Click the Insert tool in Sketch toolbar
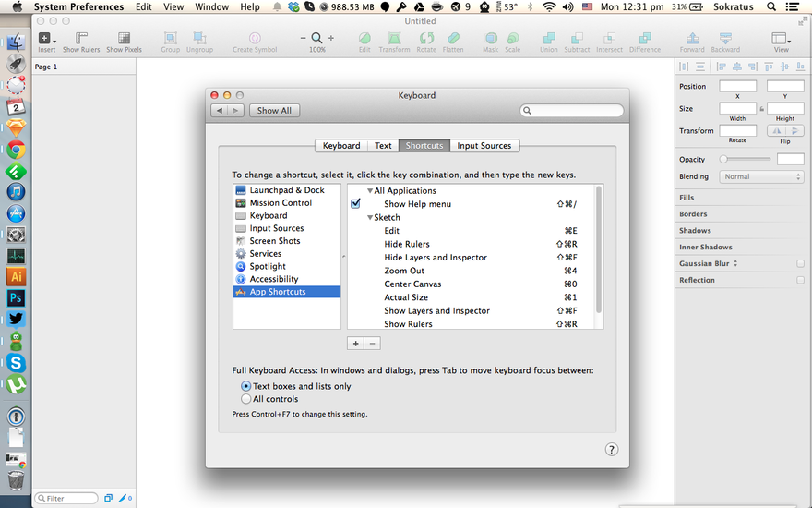The height and width of the screenshot is (508, 812). 47,42
